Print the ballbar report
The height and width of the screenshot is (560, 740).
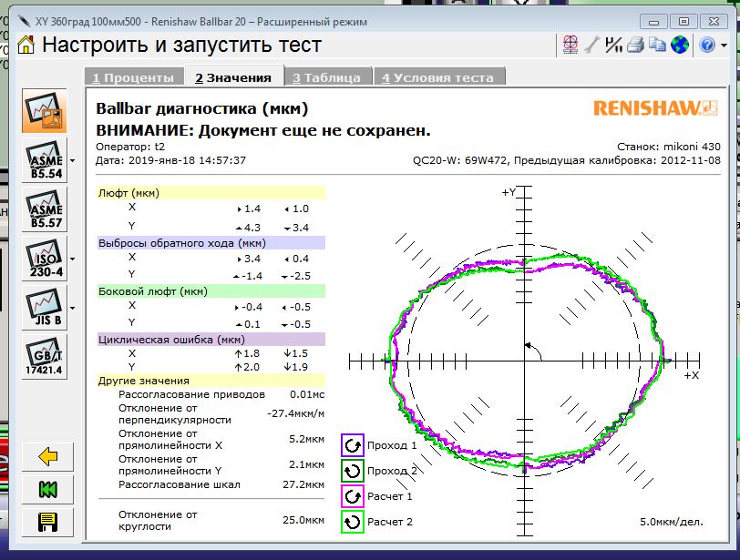(x=635, y=45)
